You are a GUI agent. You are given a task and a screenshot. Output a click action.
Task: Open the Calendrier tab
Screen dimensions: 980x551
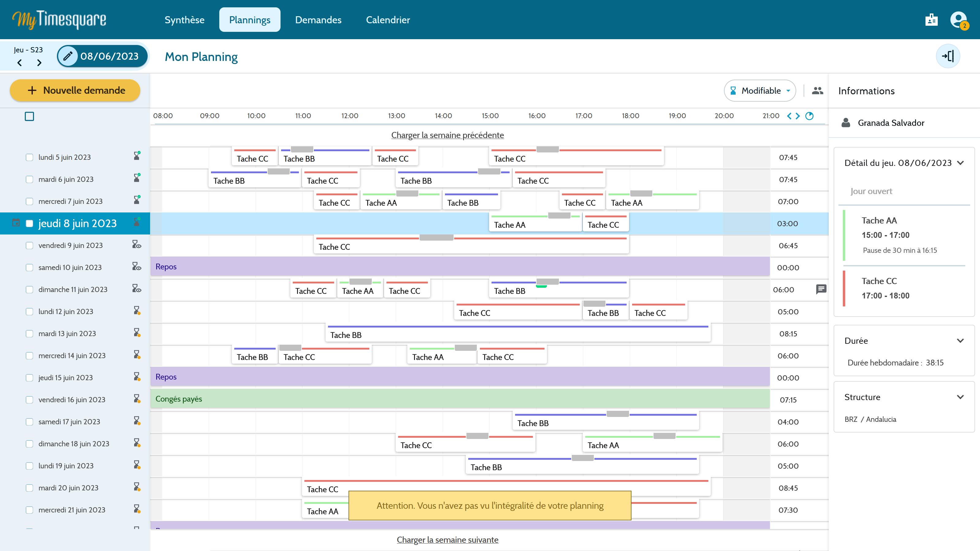[388, 20]
